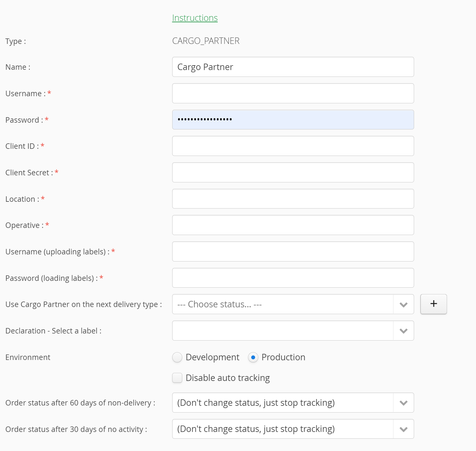Focus the Username (uploading labels) field
This screenshot has height=451, width=476.
click(x=293, y=251)
